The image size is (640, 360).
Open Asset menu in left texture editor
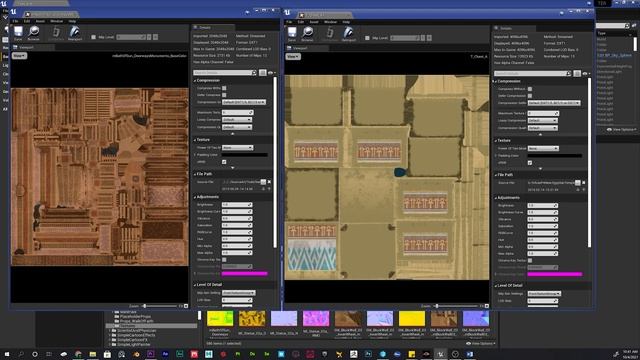(x=40, y=21)
